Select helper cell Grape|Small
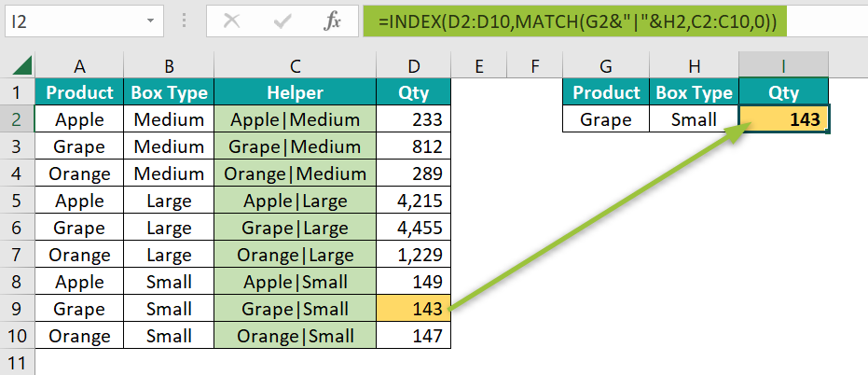This screenshot has width=868, height=375. [295, 309]
